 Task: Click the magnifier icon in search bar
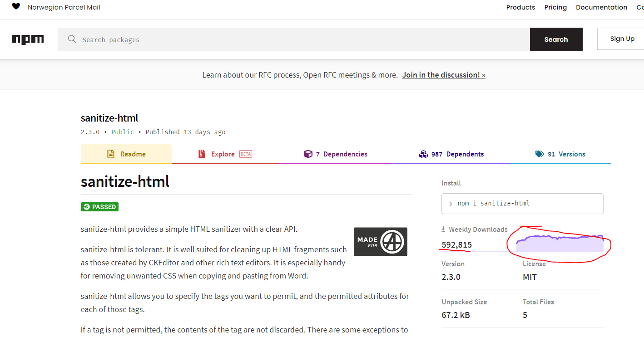click(72, 39)
